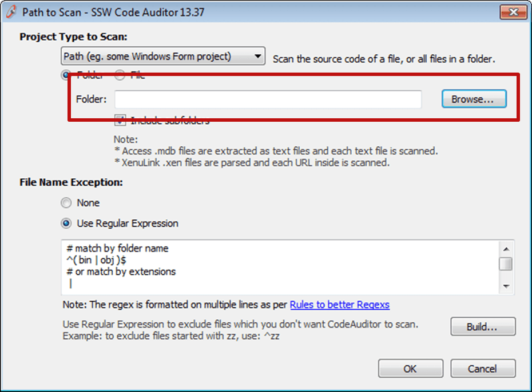
Task: Toggle the Include subfolders checkbox
Action: pyautogui.click(x=120, y=121)
